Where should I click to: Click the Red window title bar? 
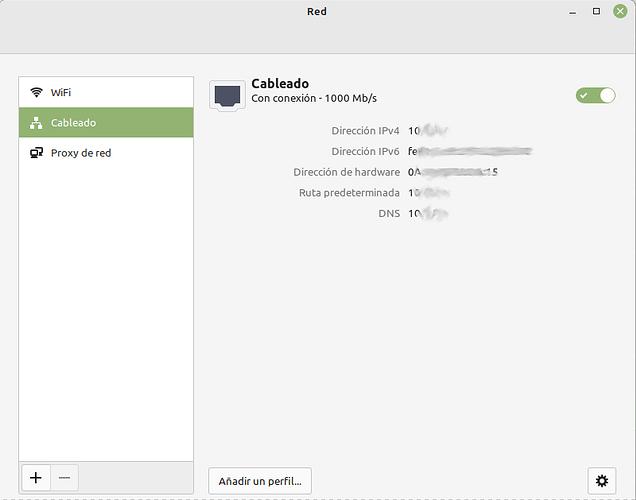click(316, 11)
